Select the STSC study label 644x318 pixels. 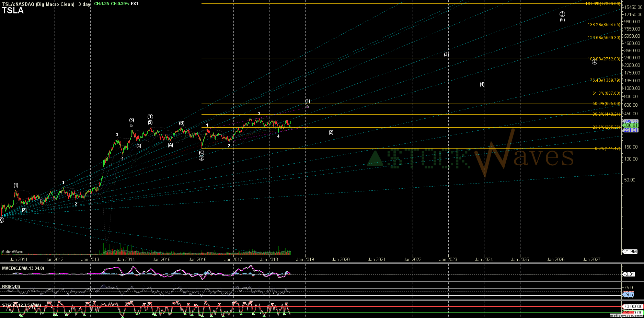click(x=21, y=305)
